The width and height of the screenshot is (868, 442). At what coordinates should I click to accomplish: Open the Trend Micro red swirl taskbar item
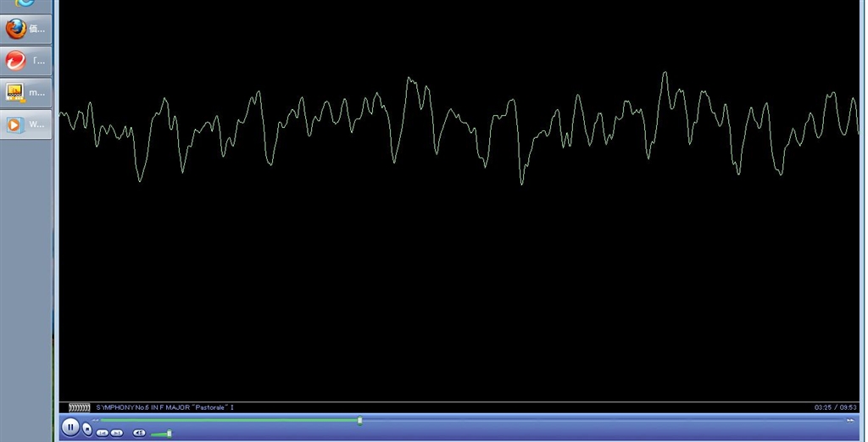(x=26, y=61)
